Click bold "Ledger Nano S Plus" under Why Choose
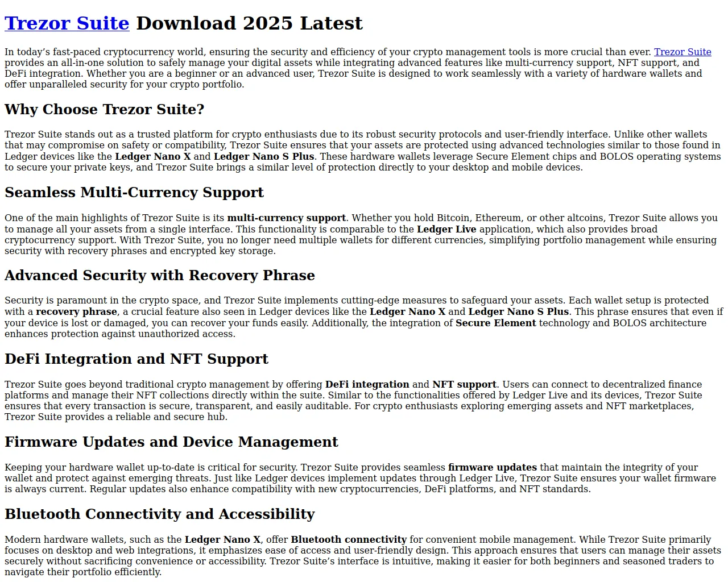The height and width of the screenshot is (582, 728). 264,156
